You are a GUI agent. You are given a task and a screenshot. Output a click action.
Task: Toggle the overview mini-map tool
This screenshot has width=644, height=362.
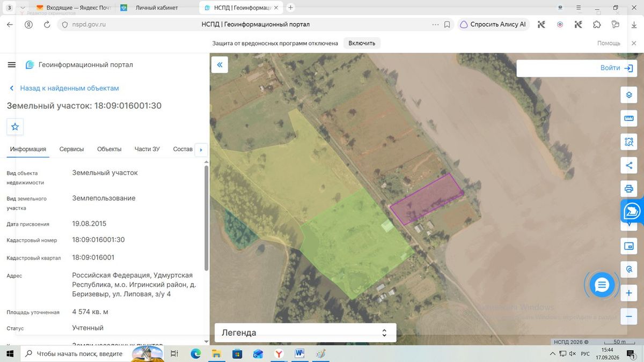628,246
